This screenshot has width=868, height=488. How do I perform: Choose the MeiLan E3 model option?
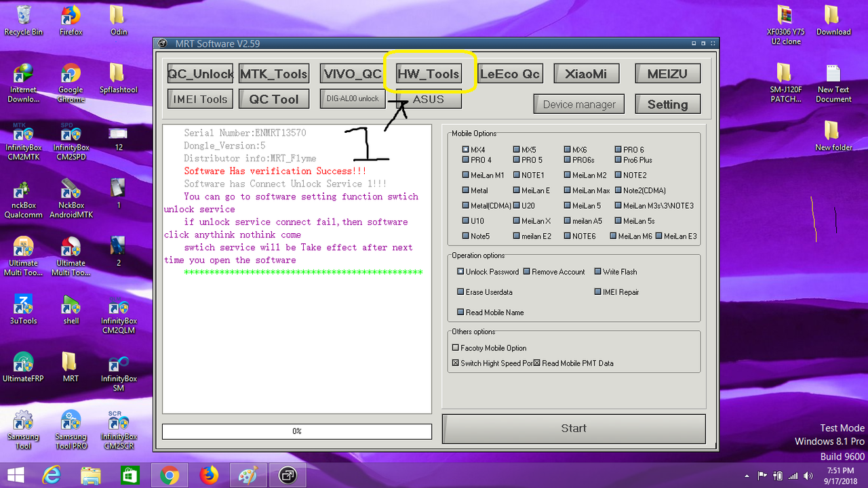tap(676, 236)
